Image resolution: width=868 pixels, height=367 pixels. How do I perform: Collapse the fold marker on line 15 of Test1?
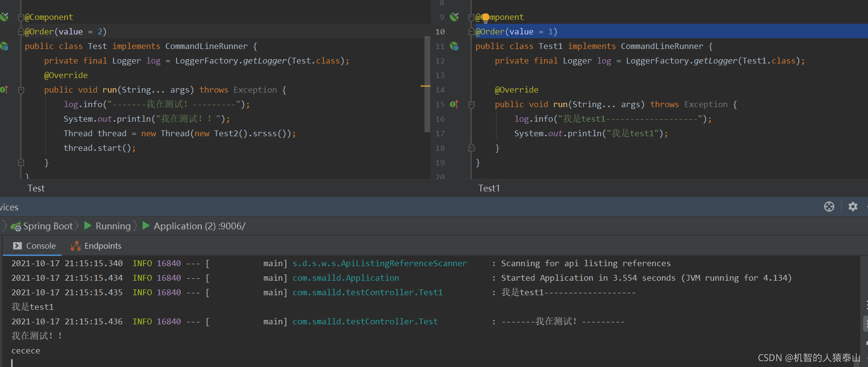[472, 105]
